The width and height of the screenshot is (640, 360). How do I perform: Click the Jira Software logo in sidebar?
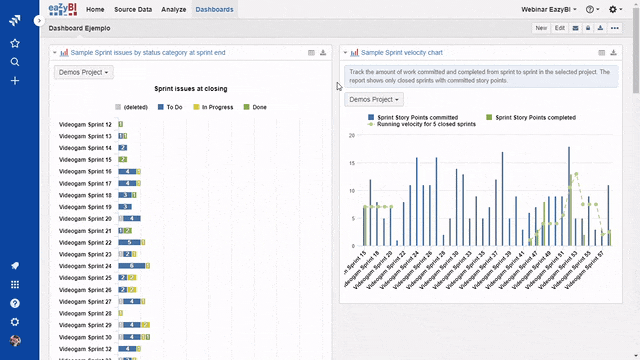pyautogui.click(x=15, y=20)
